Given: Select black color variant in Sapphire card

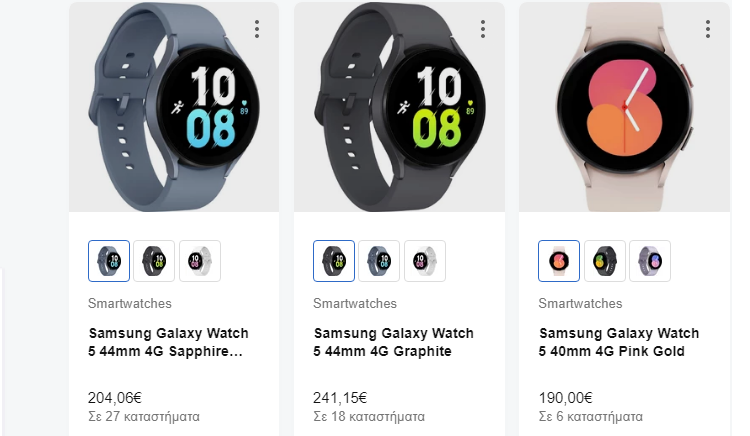Looking at the screenshot, I should point(154,261).
